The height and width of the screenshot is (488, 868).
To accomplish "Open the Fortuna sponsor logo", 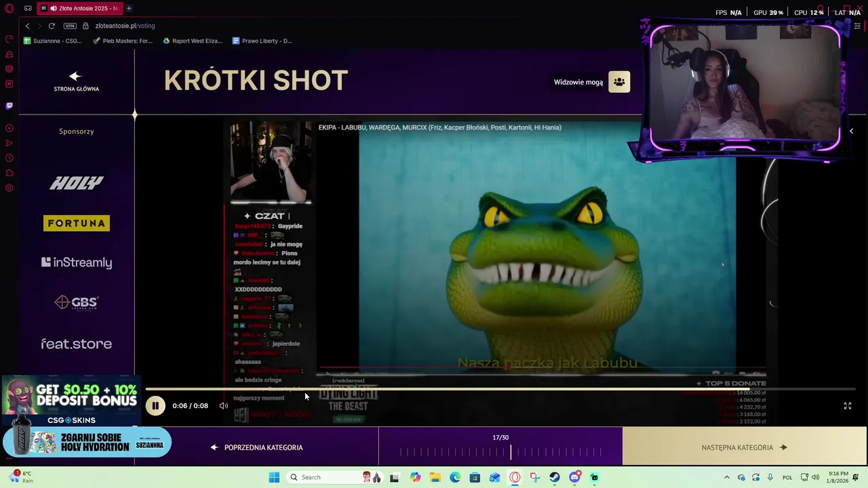I will click(x=77, y=223).
